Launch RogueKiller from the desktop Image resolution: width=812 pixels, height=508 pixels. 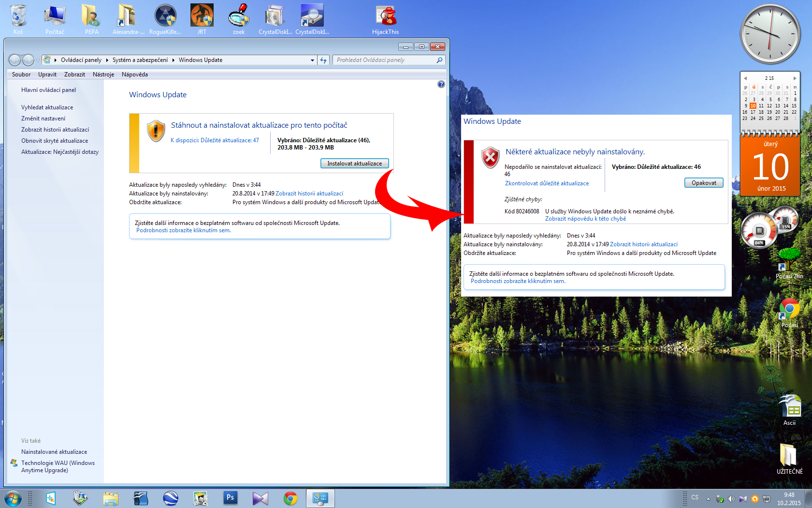point(165,19)
